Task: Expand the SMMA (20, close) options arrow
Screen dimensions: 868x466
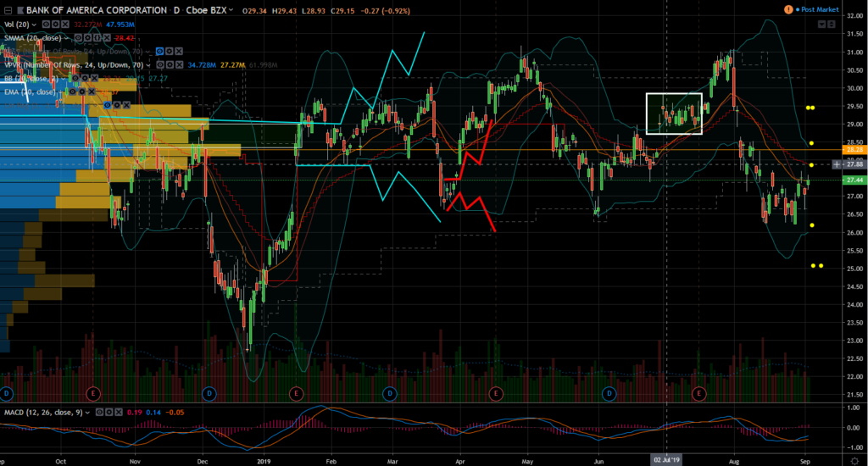Action: (66, 38)
